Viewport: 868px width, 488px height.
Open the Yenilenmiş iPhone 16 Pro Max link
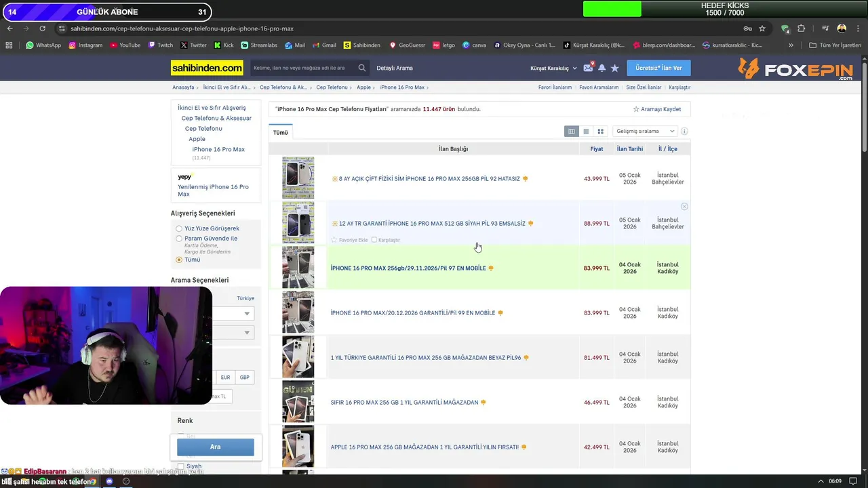(213, 190)
